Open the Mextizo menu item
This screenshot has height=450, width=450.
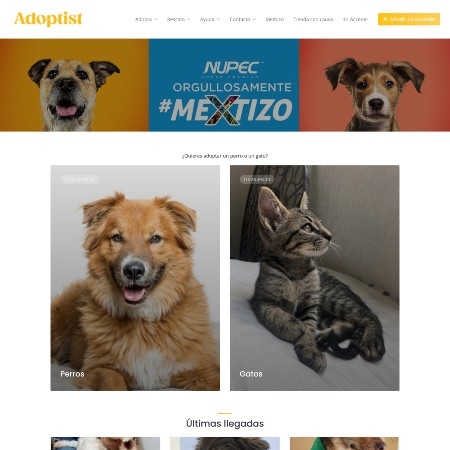pyautogui.click(x=275, y=19)
